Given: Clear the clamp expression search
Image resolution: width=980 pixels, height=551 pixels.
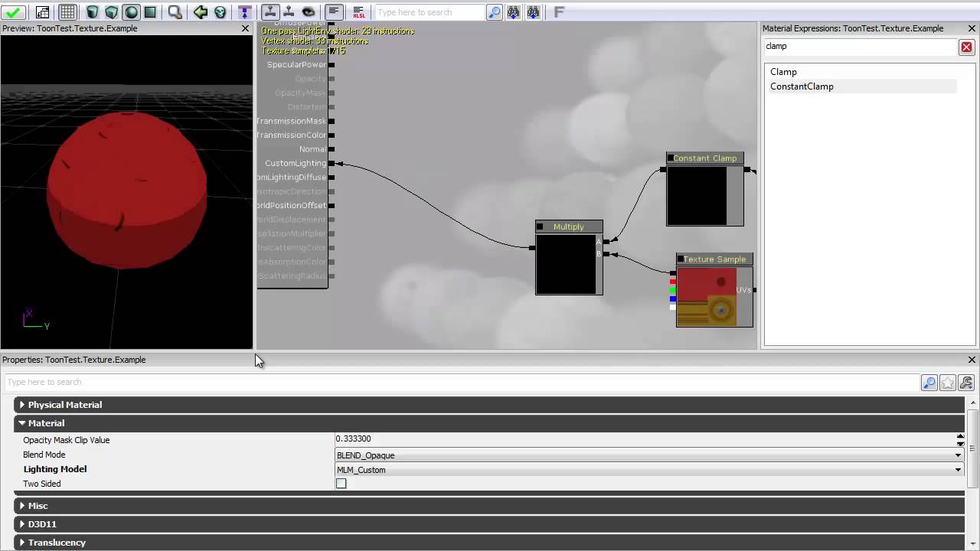Looking at the screenshot, I should [966, 47].
